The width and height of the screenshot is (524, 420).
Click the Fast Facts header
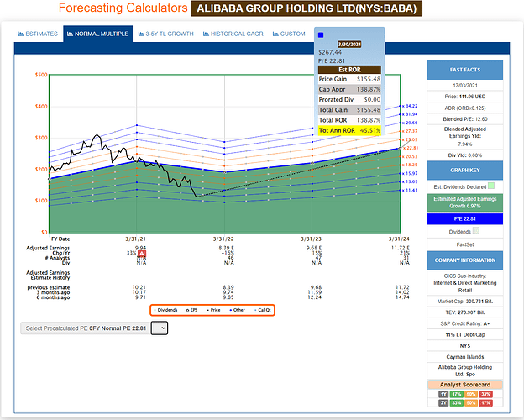click(x=465, y=70)
